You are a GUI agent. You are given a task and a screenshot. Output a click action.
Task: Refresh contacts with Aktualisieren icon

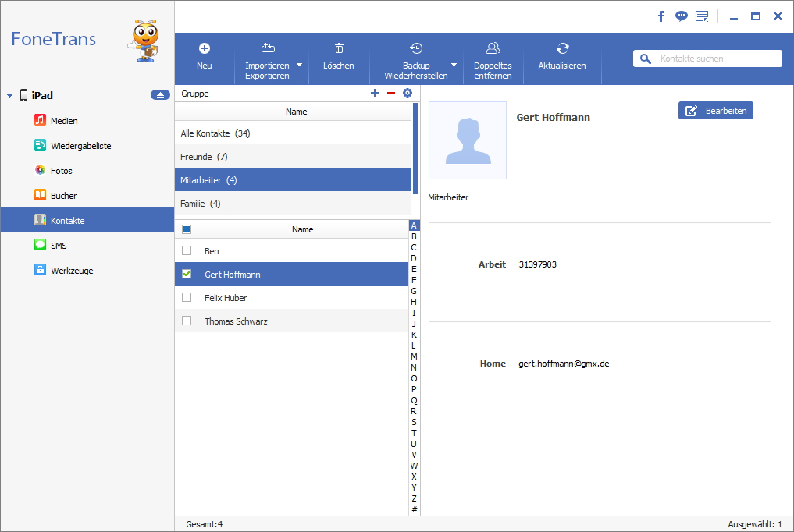click(x=562, y=48)
